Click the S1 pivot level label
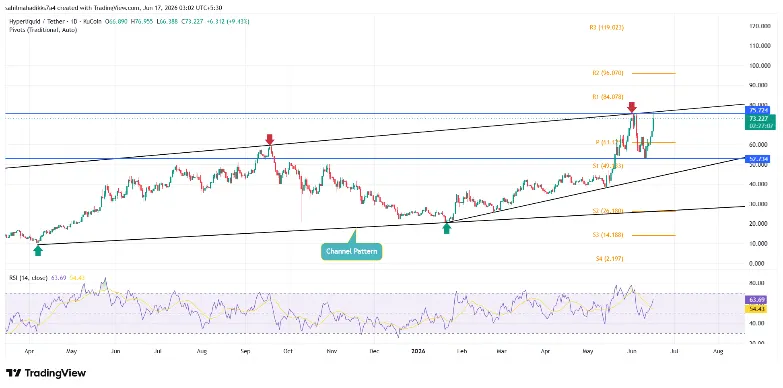 click(608, 165)
